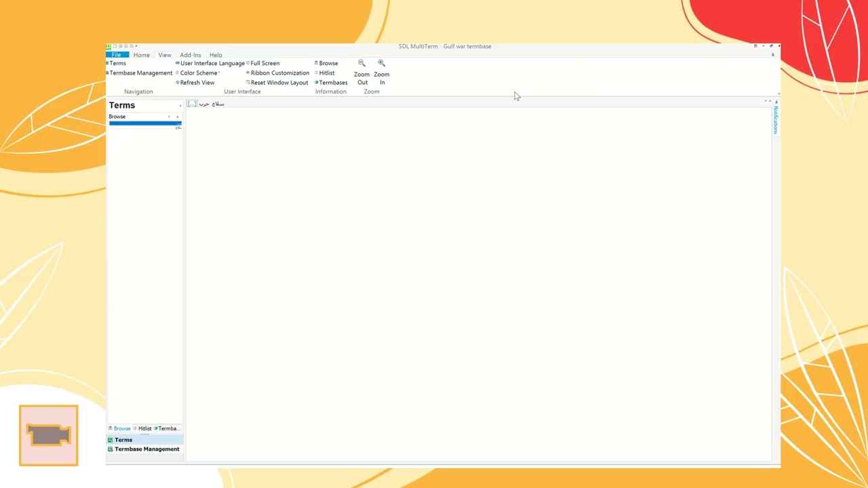Viewport: 868px width, 488px height.
Task: Open the Color Scheme dropdown
Action: point(198,73)
